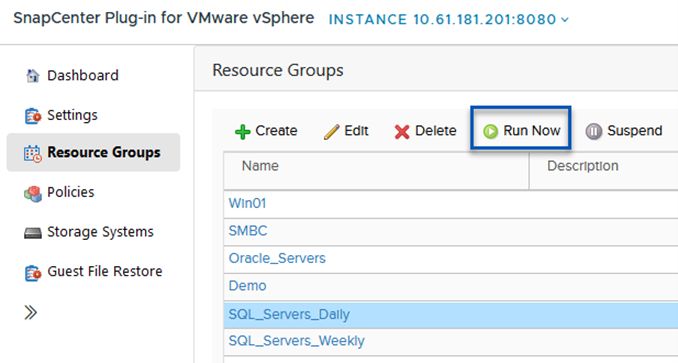678x363 pixels.
Task: Click the Resource Groups page heading
Action: coord(278,70)
